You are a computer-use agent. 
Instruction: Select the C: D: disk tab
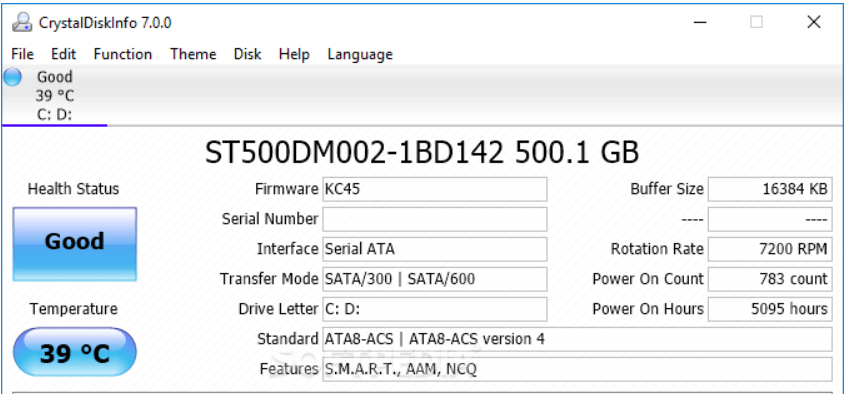click(54, 96)
